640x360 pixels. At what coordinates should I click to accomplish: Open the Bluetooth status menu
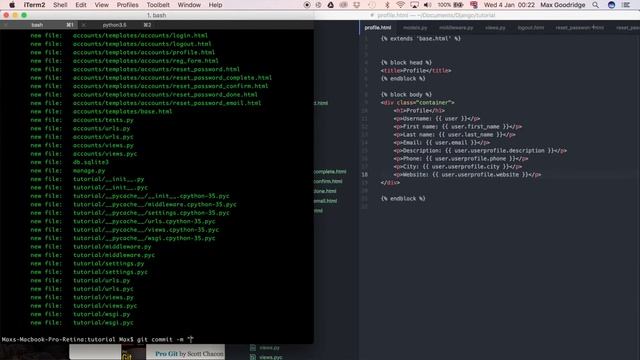(387, 5)
